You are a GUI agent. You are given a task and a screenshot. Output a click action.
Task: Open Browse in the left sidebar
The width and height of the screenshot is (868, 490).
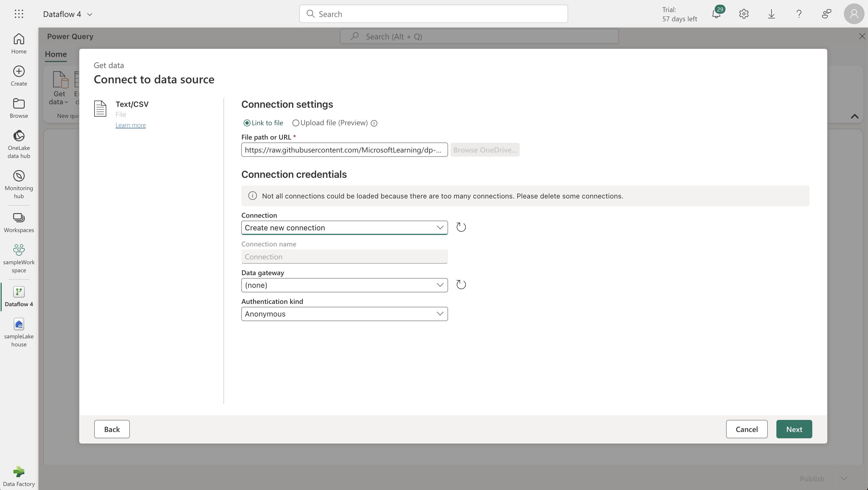(x=19, y=108)
